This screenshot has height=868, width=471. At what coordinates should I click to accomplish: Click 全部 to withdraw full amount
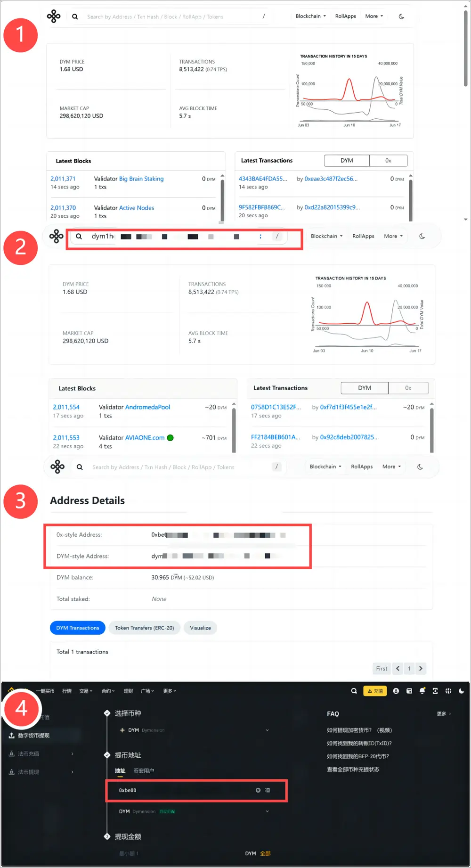[x=265, y=853]
